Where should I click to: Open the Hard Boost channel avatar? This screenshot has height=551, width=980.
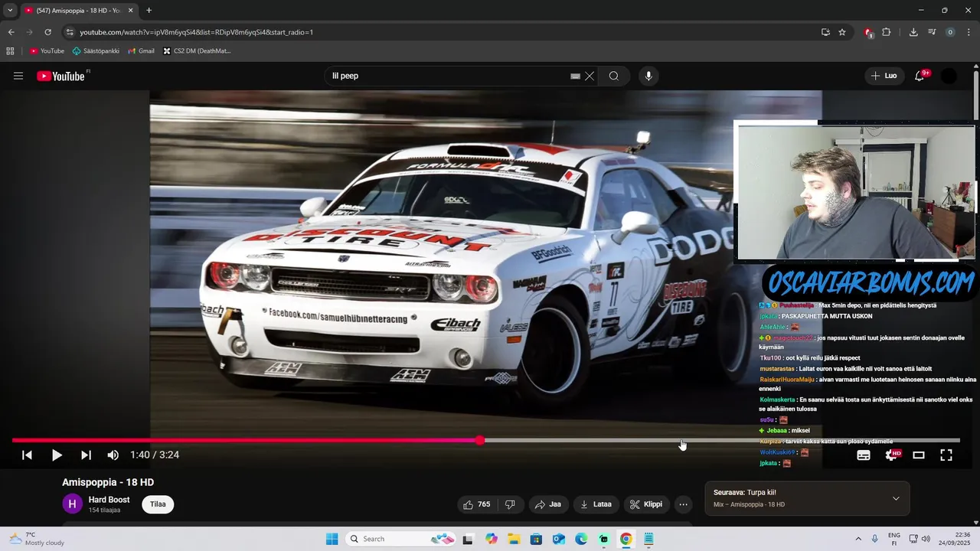pyautogui.click(x=72, y=504)
